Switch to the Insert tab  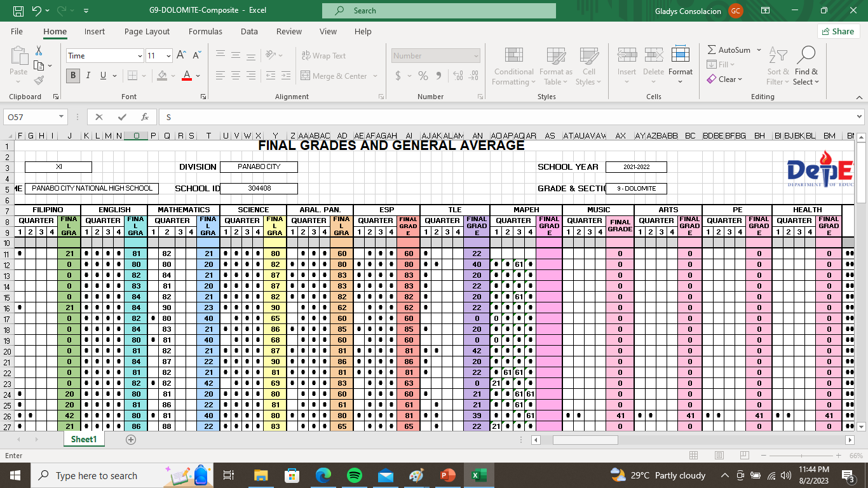(95, 31)
